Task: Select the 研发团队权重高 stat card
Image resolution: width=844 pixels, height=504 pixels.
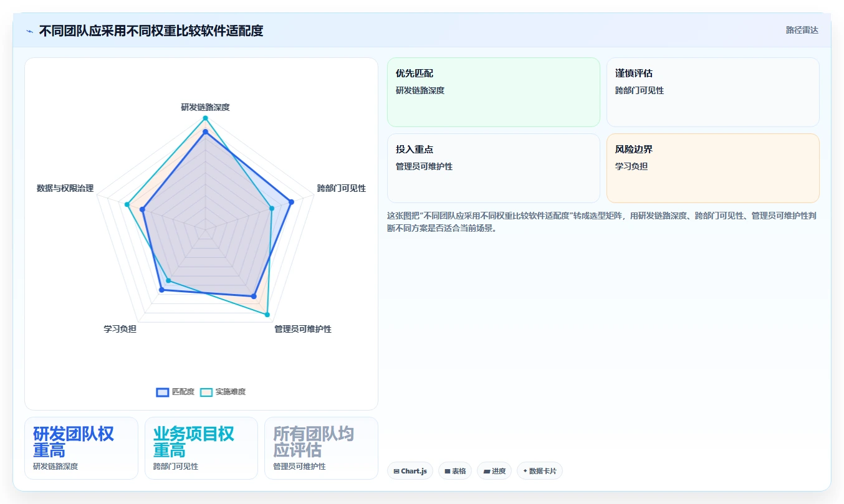Action: click(81, 448)
